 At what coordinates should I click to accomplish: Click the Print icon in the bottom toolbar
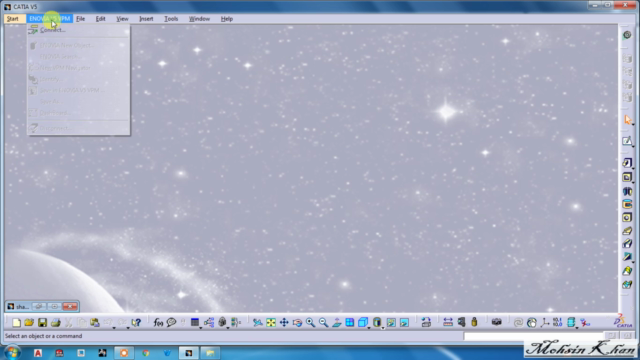(x=56, y=322)
